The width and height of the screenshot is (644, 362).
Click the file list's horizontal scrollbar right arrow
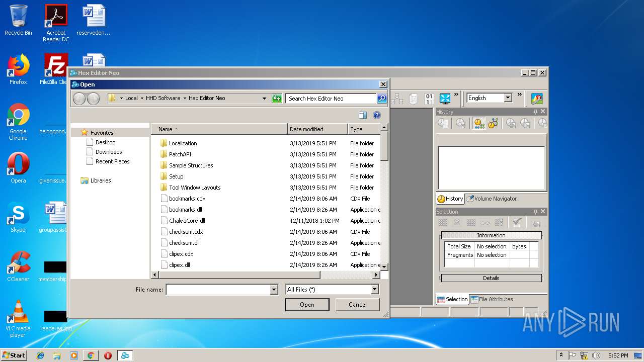(x=376, y=275)
